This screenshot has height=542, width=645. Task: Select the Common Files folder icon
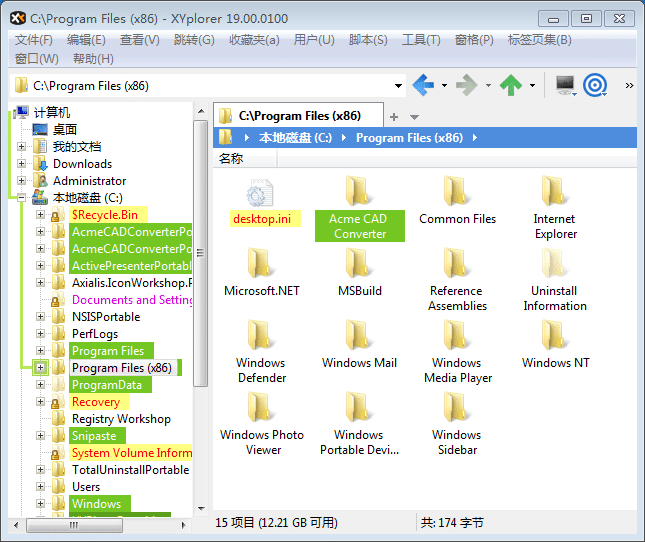point(457,191)
